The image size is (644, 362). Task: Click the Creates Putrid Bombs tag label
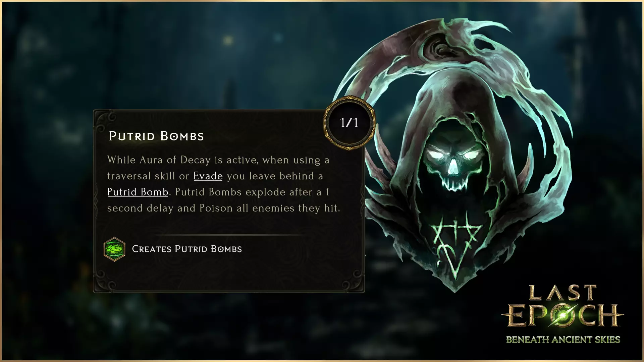tap(187, 249)
